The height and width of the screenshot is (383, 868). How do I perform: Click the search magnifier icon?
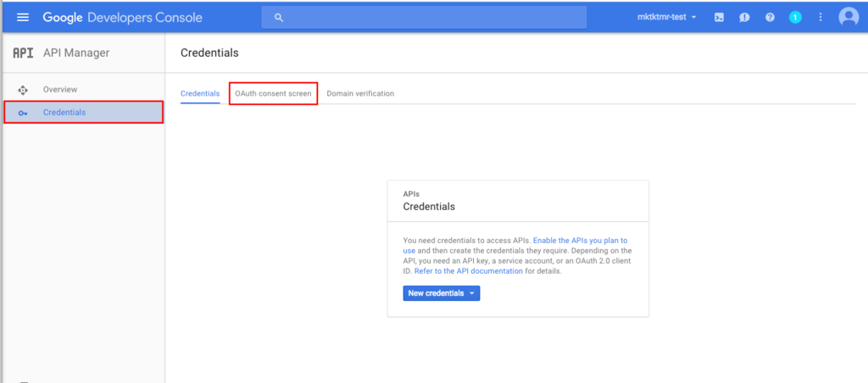pyautogui.click(x=279, y=18)
